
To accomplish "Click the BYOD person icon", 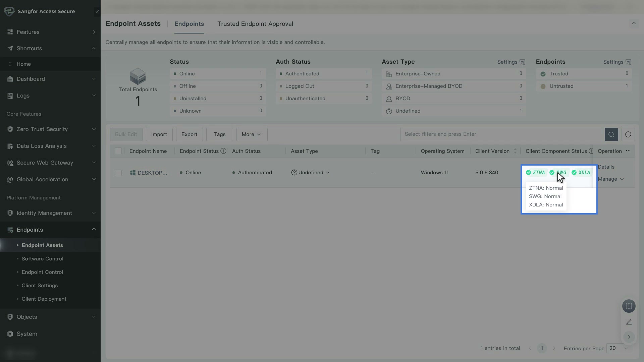I will (389, 99).
